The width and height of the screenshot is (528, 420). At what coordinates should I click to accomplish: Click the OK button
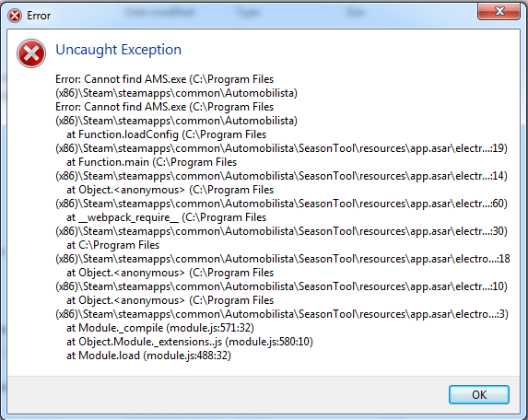[479, 394]
